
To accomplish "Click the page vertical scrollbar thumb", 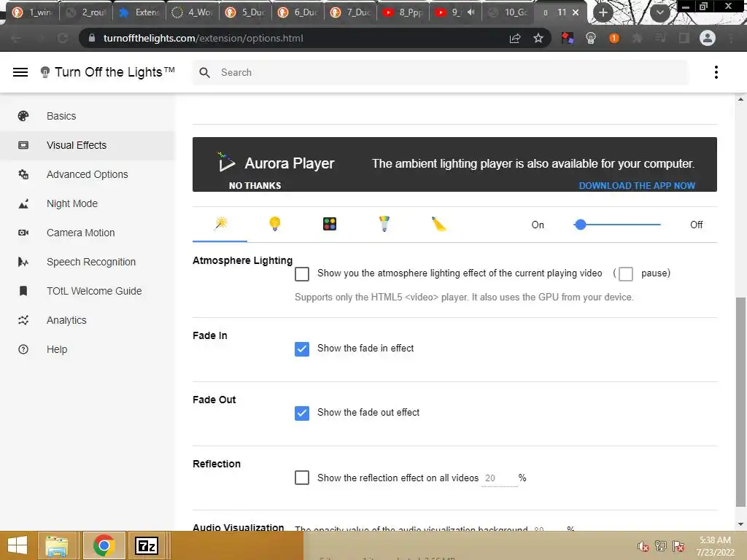I will pos(740,402).
